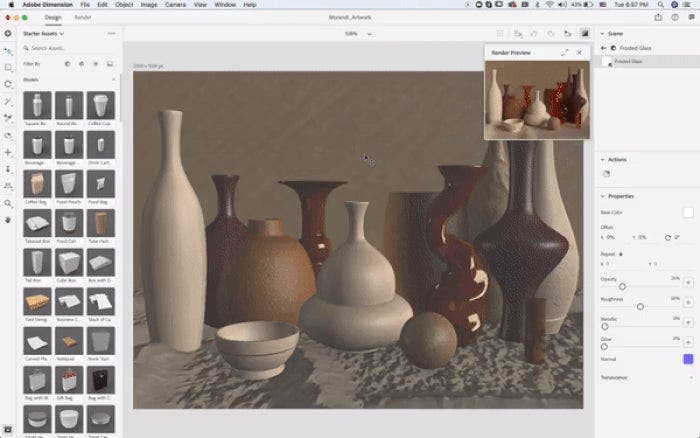Viewport: 700px width, 438px height.
Task: Open macOS Spotlight search icon
Action: point(660,4)
